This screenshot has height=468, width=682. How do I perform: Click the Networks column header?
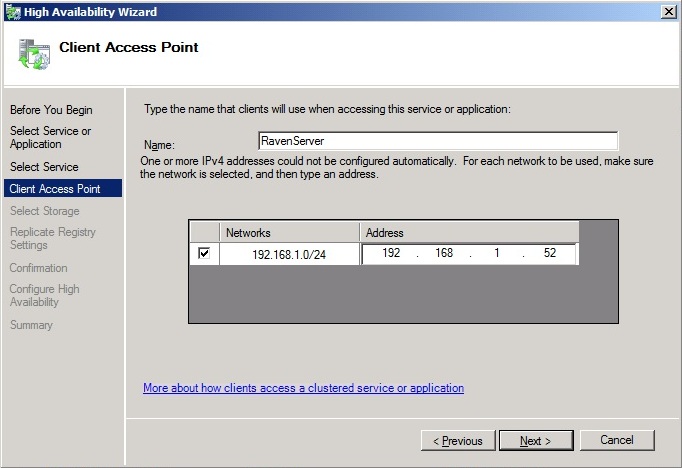(x=290, y=233)
